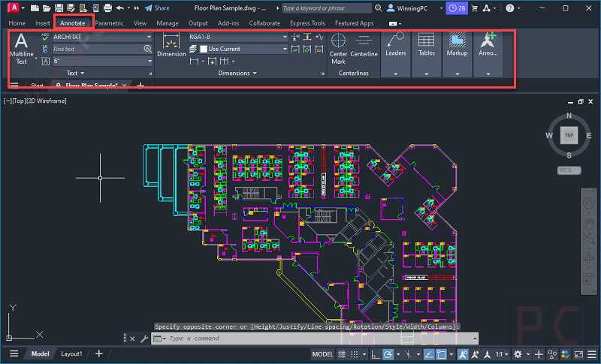
Task: Click the Quick Dimension icon
Action: point(212,61)
